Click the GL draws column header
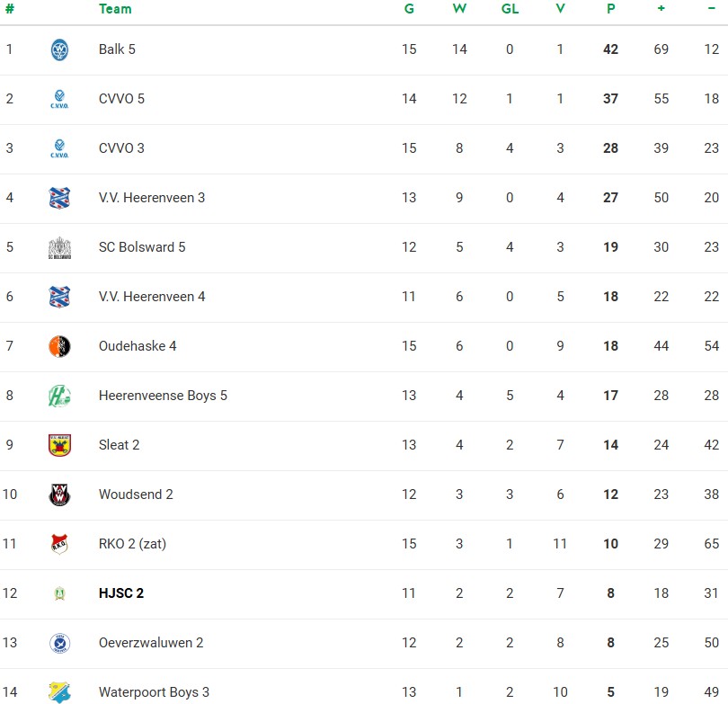The image size is (728, 704). click(x=510, y=9)
